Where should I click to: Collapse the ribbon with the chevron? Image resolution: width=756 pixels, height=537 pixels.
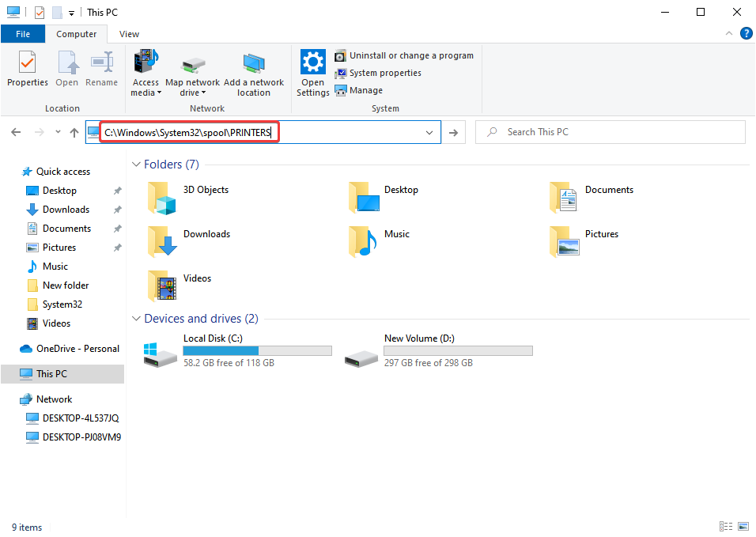[728, 33]
